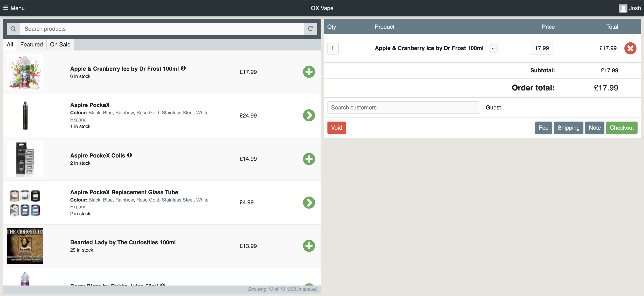The width and height of the screenshot is (644, 296).
Task: Click the 29 in stock text
Action: point(82,250)
